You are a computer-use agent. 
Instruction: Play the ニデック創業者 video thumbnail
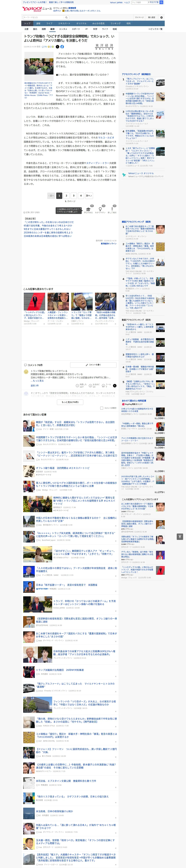click(x=160, y=342)
